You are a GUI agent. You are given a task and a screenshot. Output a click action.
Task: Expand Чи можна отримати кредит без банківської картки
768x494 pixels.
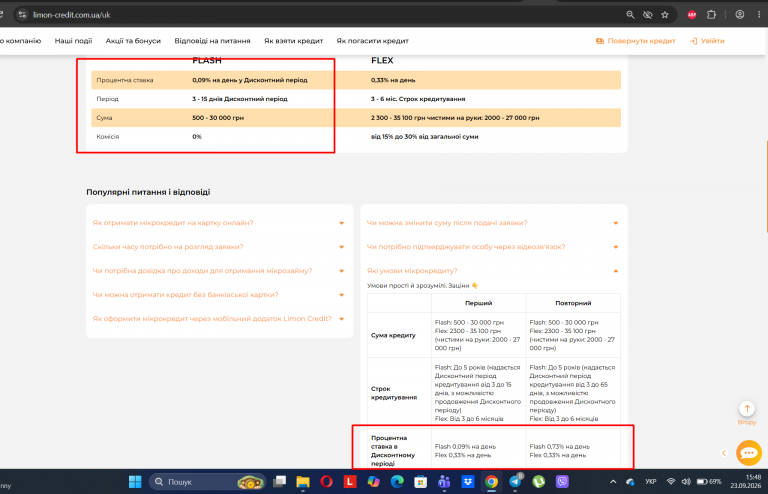point(218,295)
